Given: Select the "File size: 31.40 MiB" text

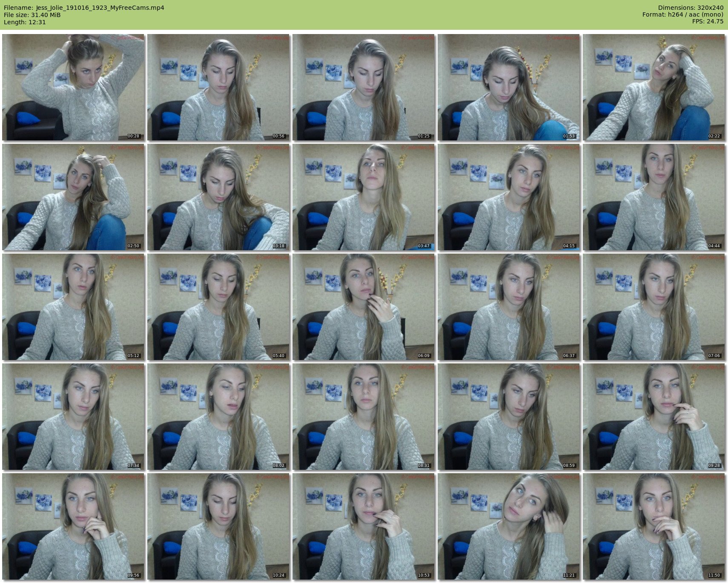Looking at the screenshot, I should (32, 15).
